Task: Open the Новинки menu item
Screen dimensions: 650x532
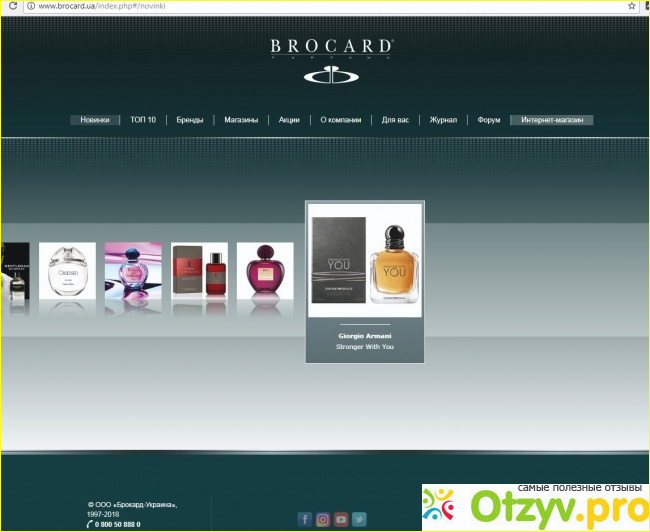Action: click(95, 120)
